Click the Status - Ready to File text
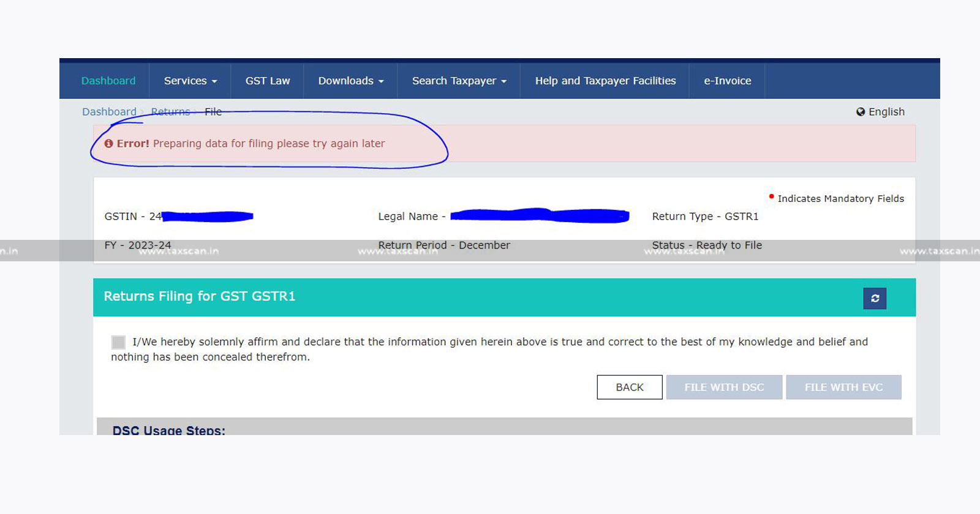The image size is (980, 514). [707, 245]
